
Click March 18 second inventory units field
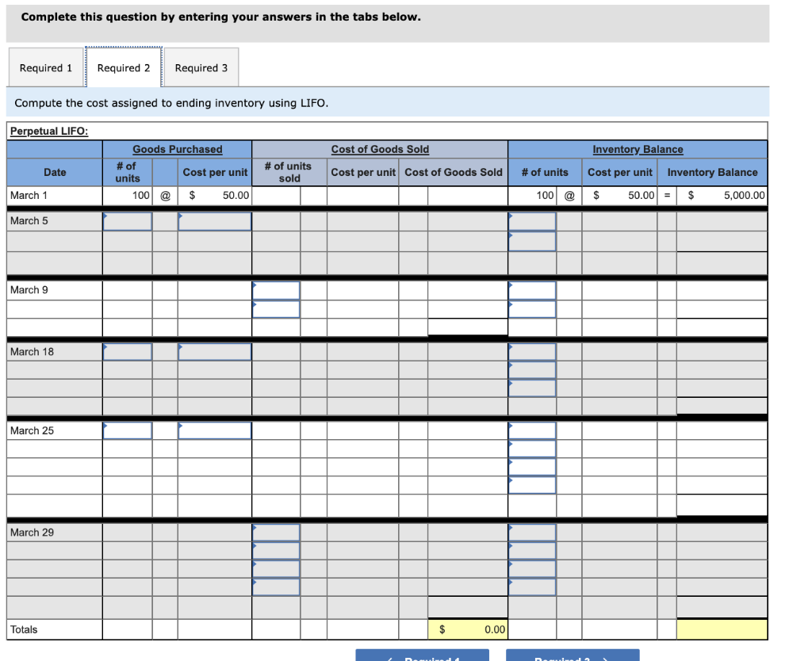pos(532,370)
